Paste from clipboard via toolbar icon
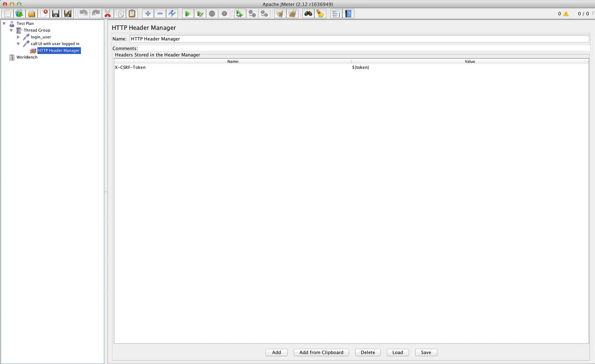 132,14
